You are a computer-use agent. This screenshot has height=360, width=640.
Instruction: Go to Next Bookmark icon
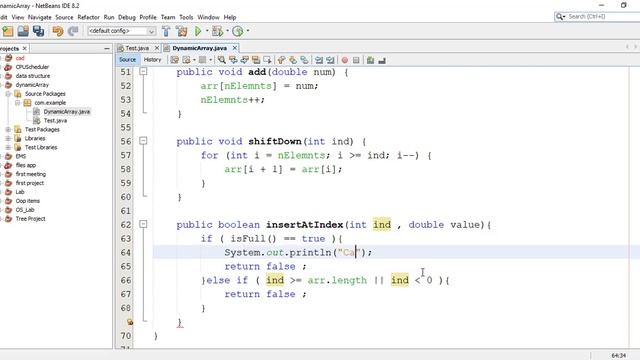click(293, 60)
